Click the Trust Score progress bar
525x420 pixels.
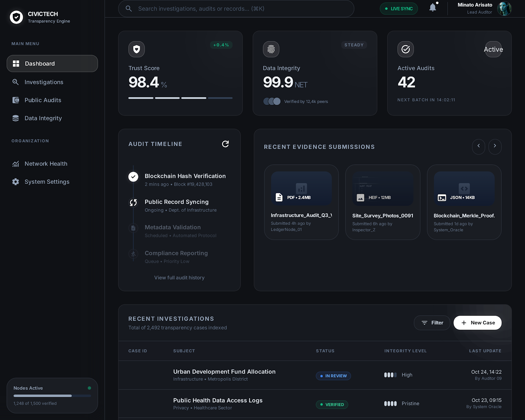tap(180, 98)
